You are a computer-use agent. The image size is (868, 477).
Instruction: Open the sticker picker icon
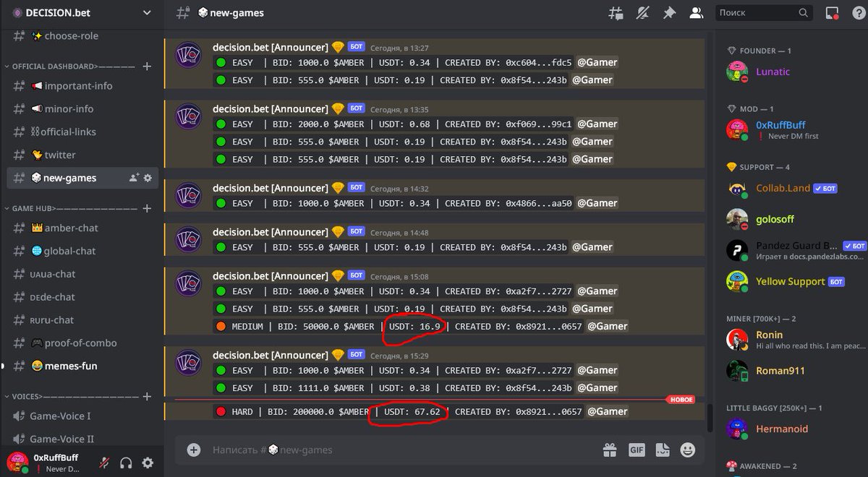(x=663, y=450)
